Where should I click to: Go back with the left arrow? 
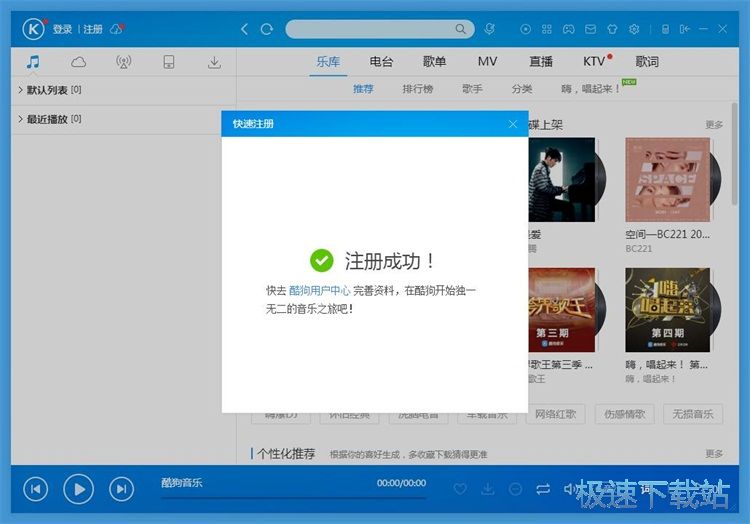pos(244,29)
